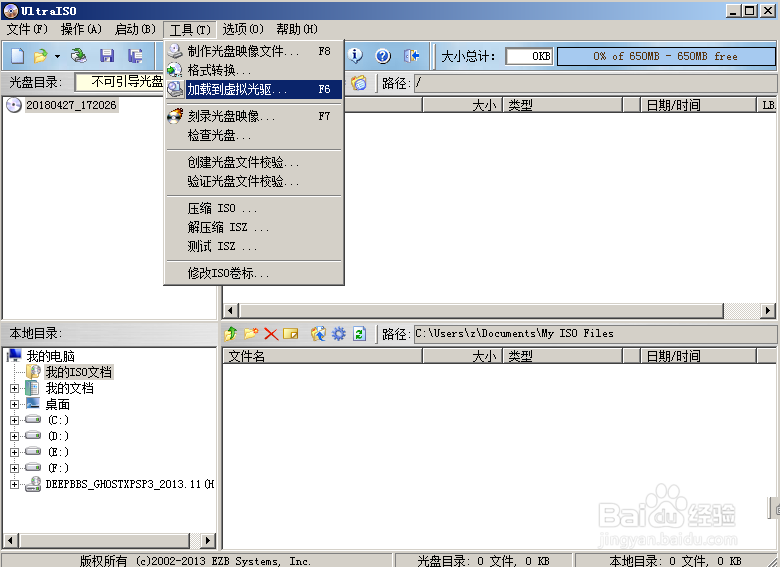Choose 压缩 ISO menu entry
The height and width of the screenshot is (567, 780).
pyautogui.click(x=254, y=208)
